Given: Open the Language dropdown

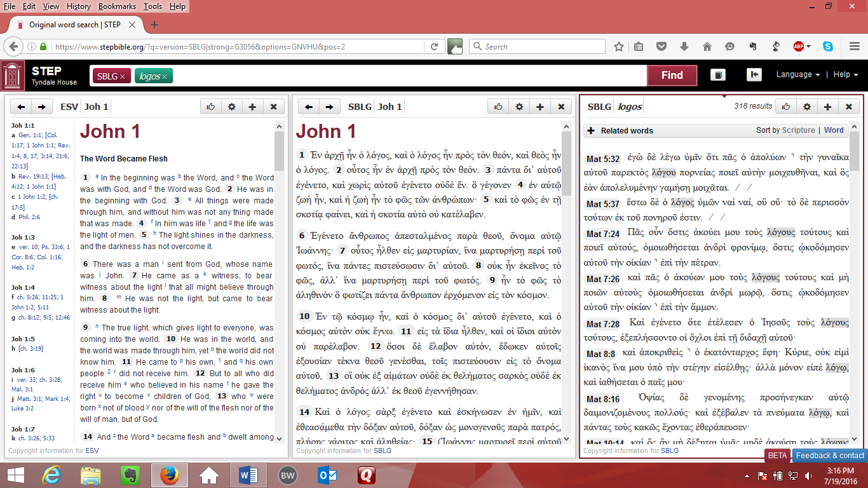Looking at the screenshot, I should pyautogui.click(x=798, y=74).
